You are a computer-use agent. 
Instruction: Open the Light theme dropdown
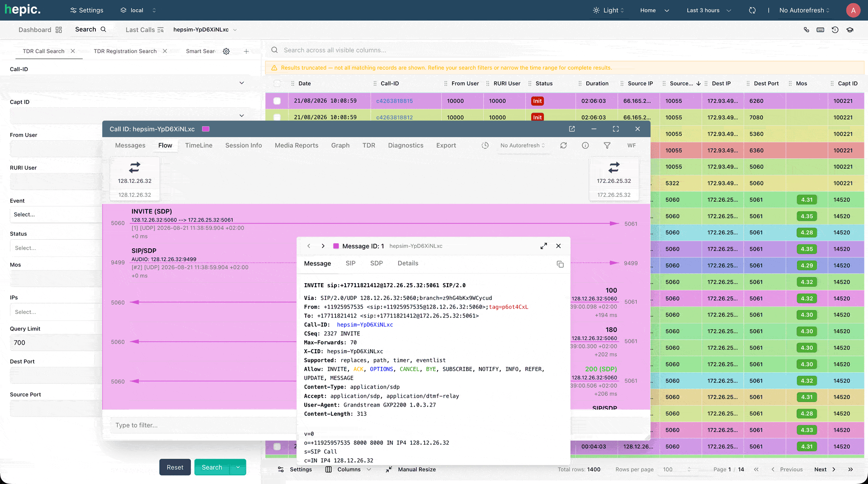point(609,10)
